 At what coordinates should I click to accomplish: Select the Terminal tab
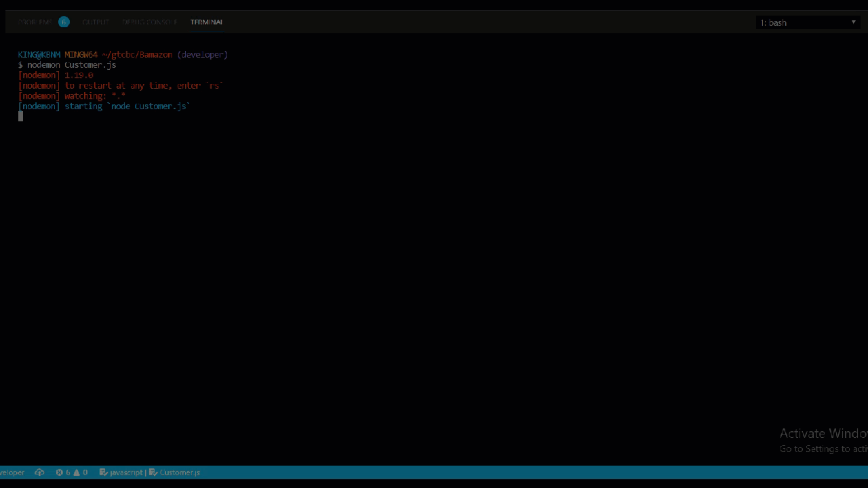tap(206, 22)
